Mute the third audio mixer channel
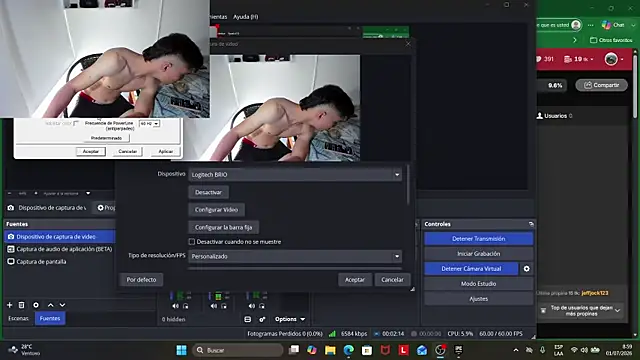Image resolution: width=640 pixels, height=360 pixels. pyautogui.click(x=252, y=306)
